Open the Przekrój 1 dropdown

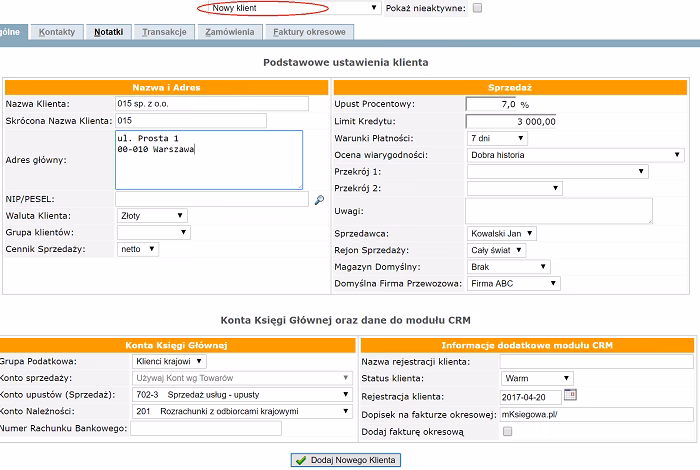(x=558, y=171)
